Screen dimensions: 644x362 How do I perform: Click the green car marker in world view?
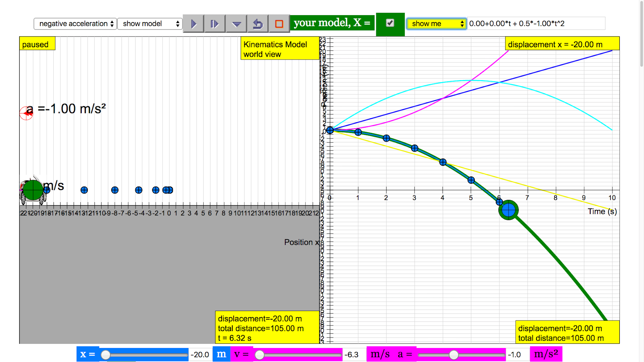(x=33, y=190)
